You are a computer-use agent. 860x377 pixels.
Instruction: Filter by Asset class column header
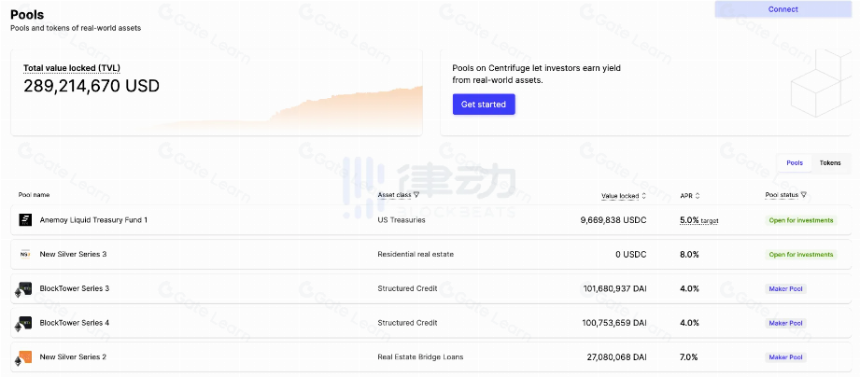point(398,195)
